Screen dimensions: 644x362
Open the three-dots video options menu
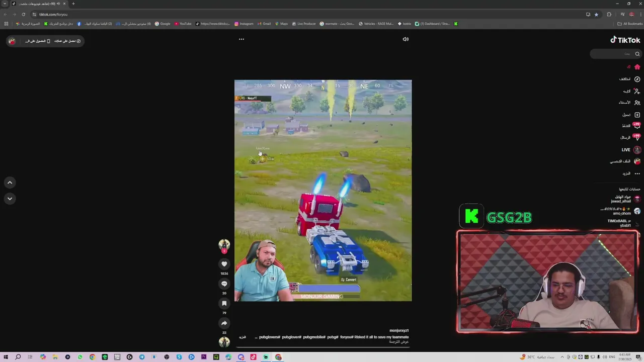tap(242, 39)
